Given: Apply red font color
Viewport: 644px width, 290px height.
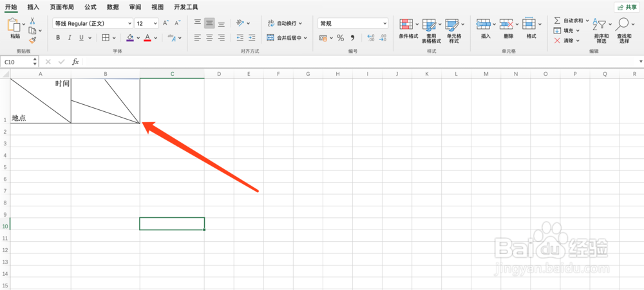Looking at the screenshot, I should coord(147,38).
